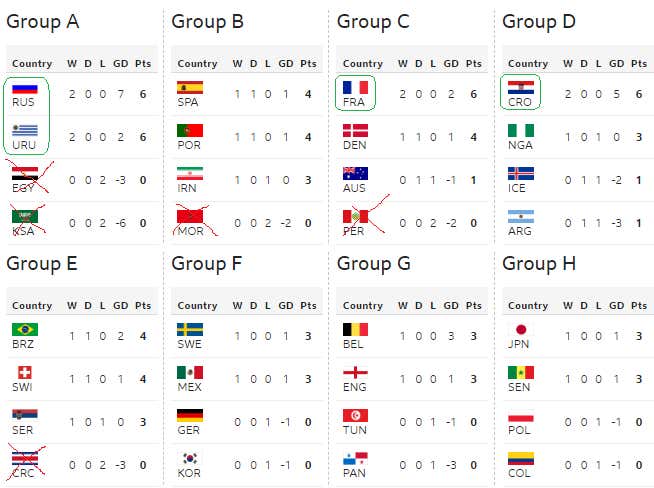The height and width of the screenshot is (488, 654).
Task: Click Country column header in Group E
Action: pyautogui.click(x=32, y=306)
